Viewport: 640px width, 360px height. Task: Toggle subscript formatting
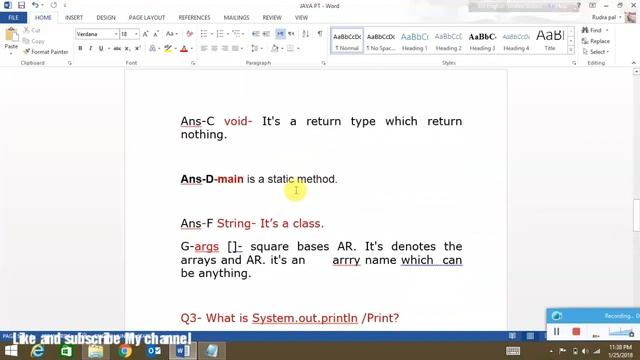127,49
